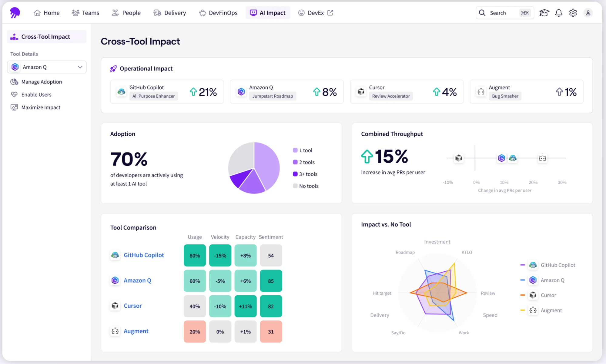The image size is (606, 364).
Task: Click Augment icon in Tool Comparison
Action: 115,331
